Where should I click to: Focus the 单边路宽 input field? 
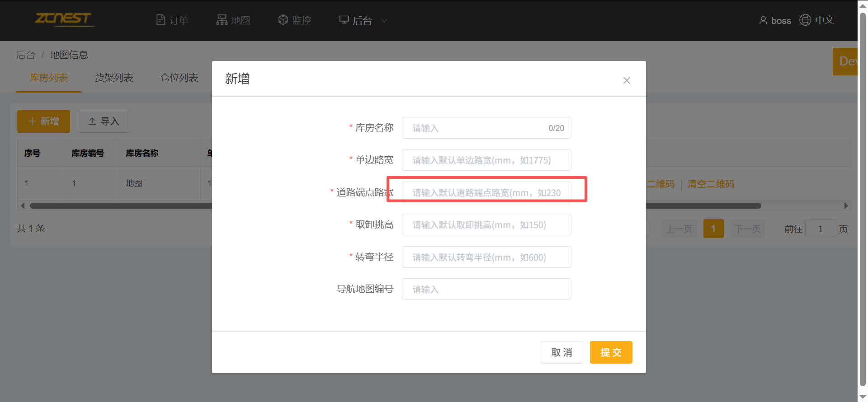coord(486,160)
